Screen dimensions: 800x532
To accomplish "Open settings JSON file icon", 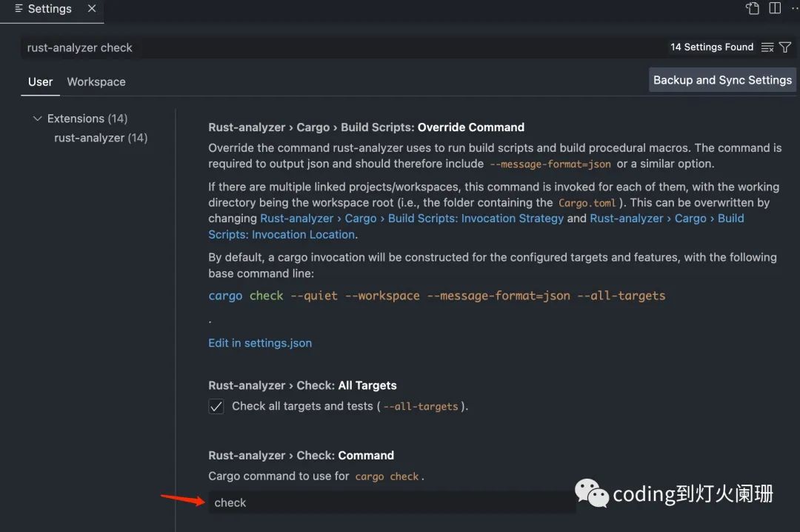I will pyautogui.click(x=753, y=8).
